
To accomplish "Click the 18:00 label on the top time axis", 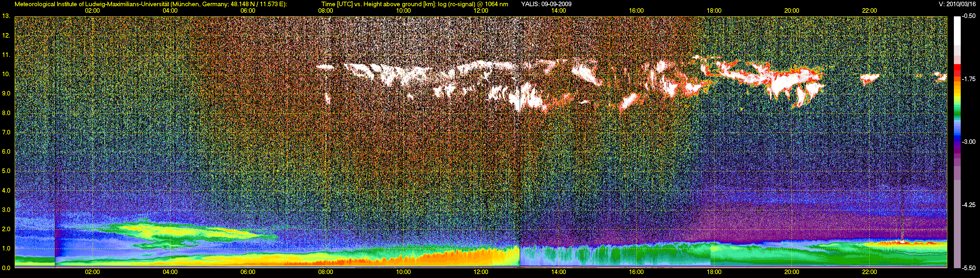I will [714, 11].
